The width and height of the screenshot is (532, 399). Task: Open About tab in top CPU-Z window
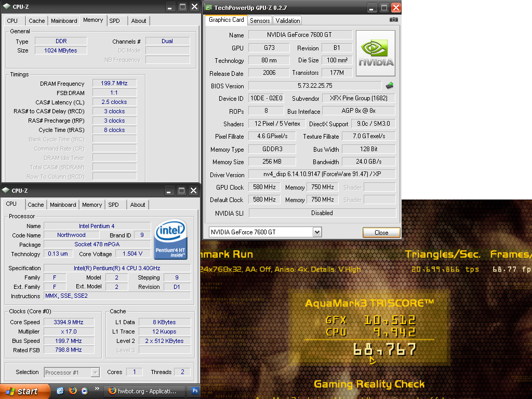click(x=139, y=21)
